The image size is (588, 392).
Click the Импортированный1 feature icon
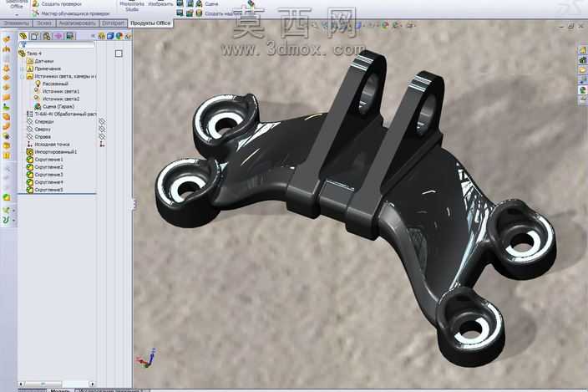(30, 152)
